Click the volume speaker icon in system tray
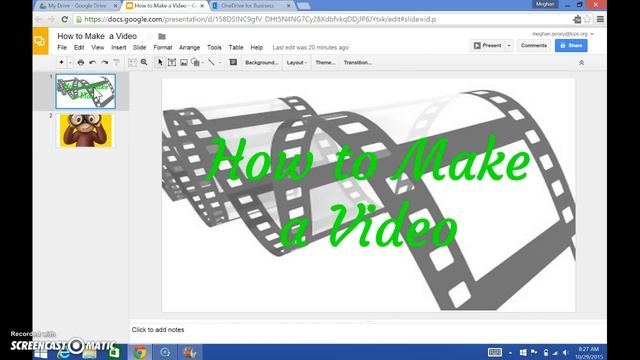The image size is (640, 360). (566, 353)
